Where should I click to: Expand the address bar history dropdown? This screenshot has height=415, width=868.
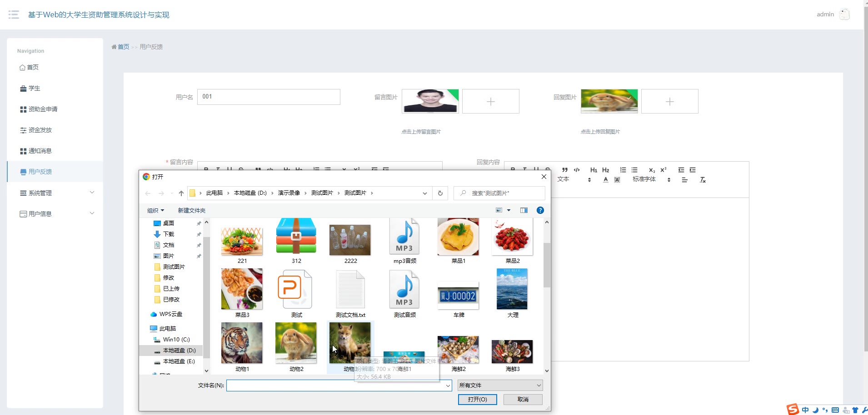click(424, 193)
